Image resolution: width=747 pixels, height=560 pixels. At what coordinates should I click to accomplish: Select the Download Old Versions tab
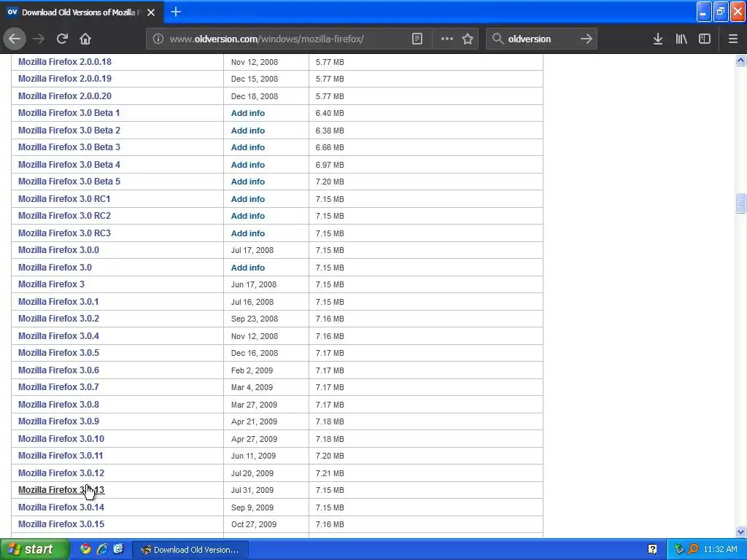pyautogui.click(x=82, y=12)
